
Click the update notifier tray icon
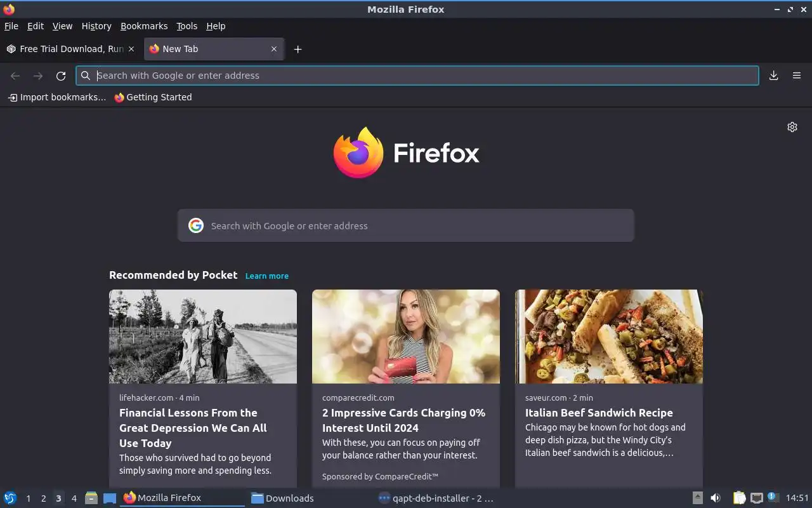point(773,497)
